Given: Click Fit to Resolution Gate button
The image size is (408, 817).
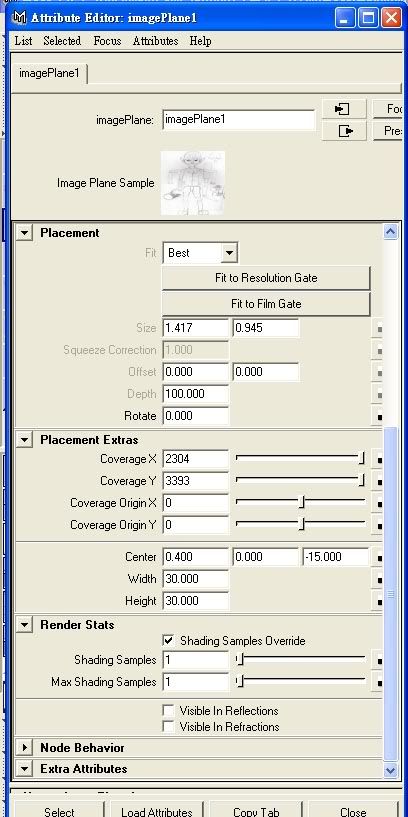Looking at the screenshot, I should point(266,278).
